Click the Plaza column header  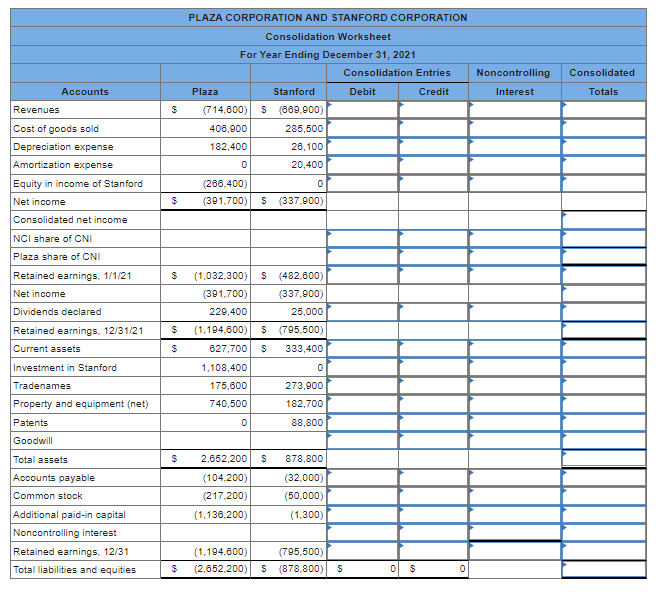tap(205, 91)
